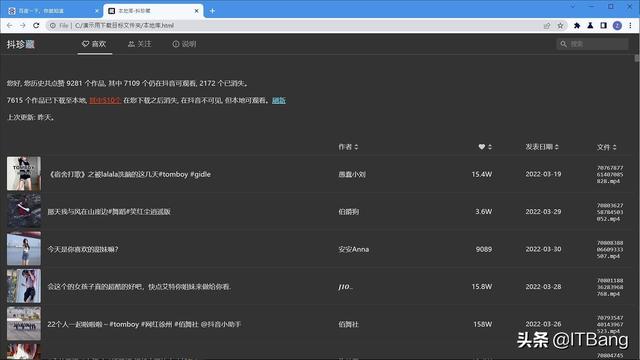The image size is (640, 360).
Task: Click the 3.6W like count
Action: click(x=484, y=212)
